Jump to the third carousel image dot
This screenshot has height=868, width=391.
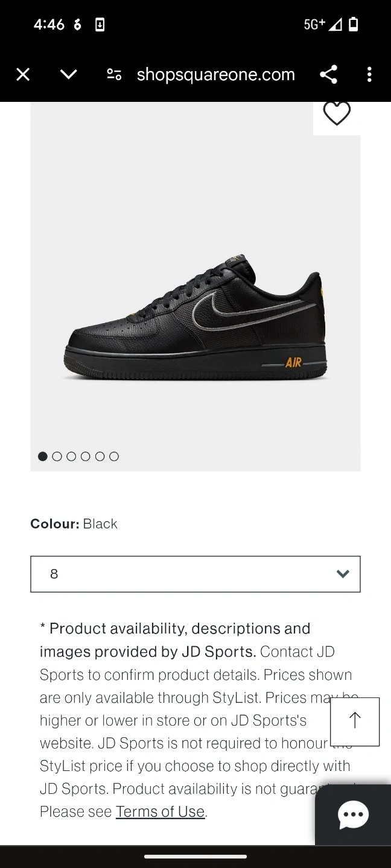(x=71, y=456)
